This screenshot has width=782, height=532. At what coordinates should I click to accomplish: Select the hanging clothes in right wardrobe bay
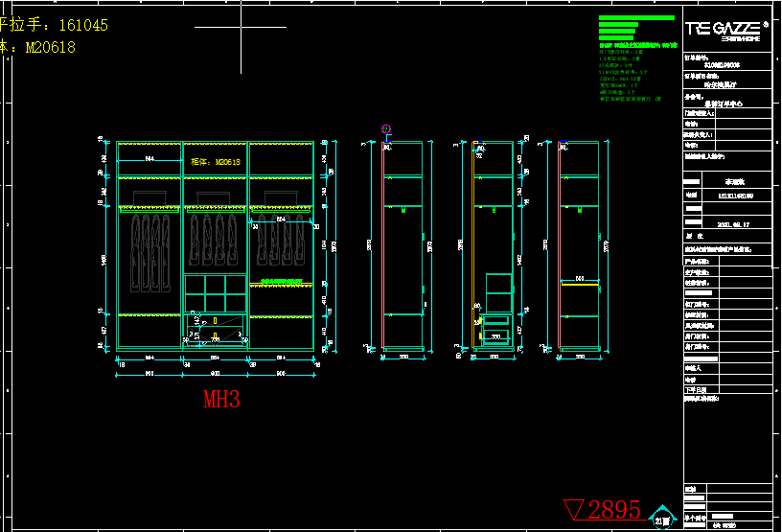pos(281,251)
